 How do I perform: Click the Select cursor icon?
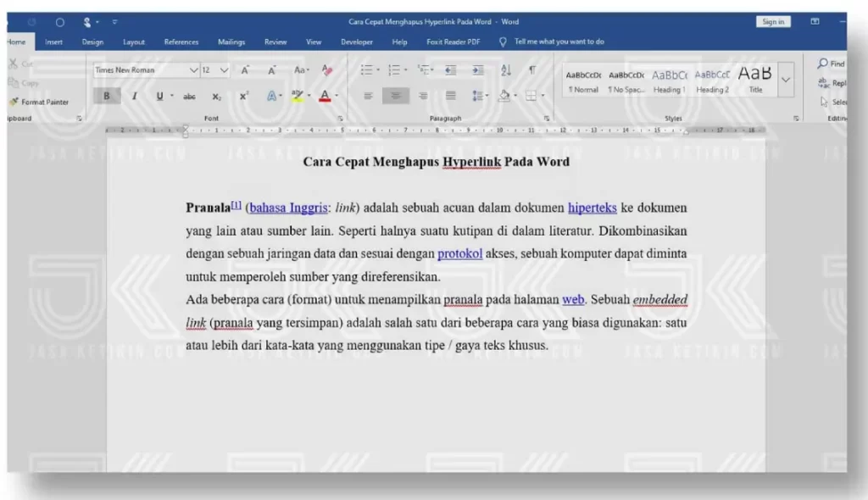coord(824,102)
